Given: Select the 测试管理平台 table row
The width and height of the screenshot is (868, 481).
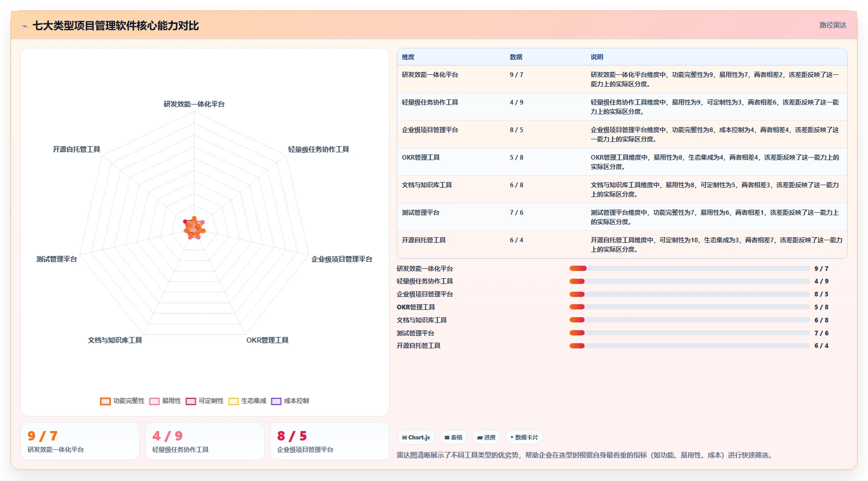Looking at the screenshot, I should pyautogui.click(x=622, y=217).
